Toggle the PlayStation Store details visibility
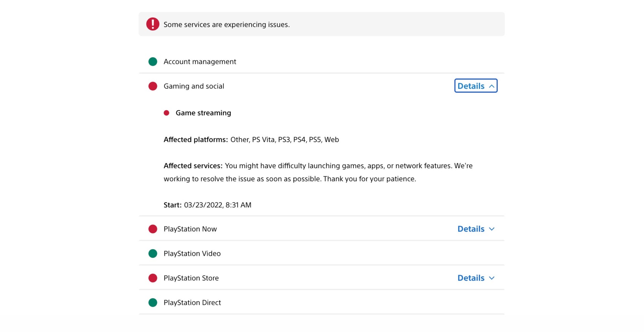The image size is (644, 332). pyautogui.click(x=476, y=278)
